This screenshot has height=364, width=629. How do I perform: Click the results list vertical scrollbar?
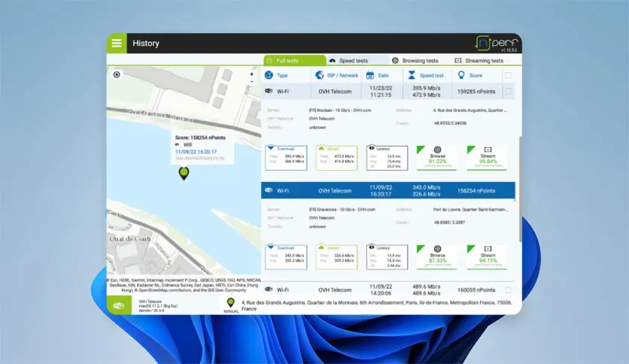(521, 189)
